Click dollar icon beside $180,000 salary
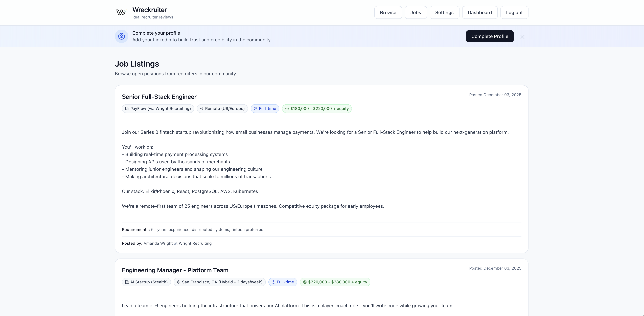The width and height of the screenshot is (644, 316). 287,109
